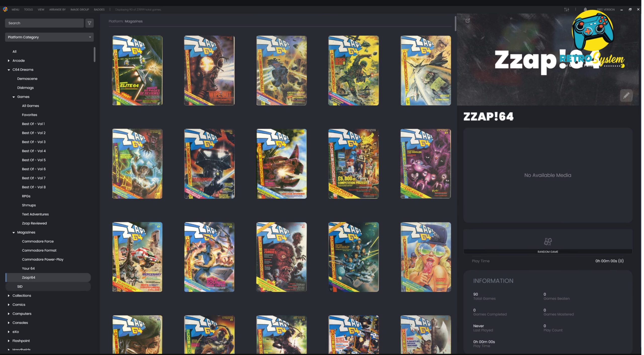Open the Arrange By menu
Screen dimensions: 644x355
[x=57, y=10]
